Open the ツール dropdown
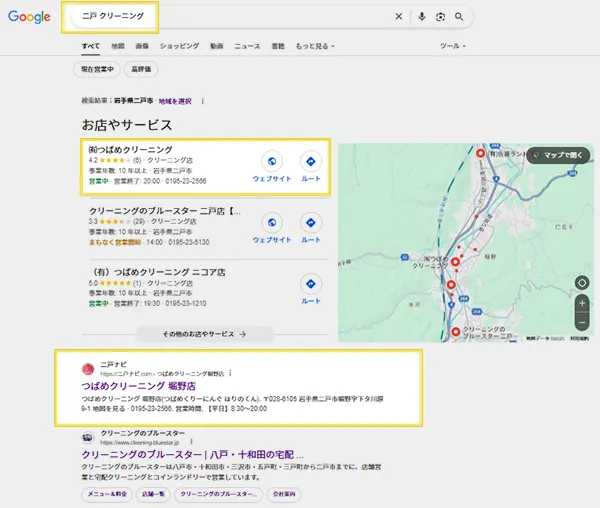Screen dimensions: 600x508 [453, 46]
